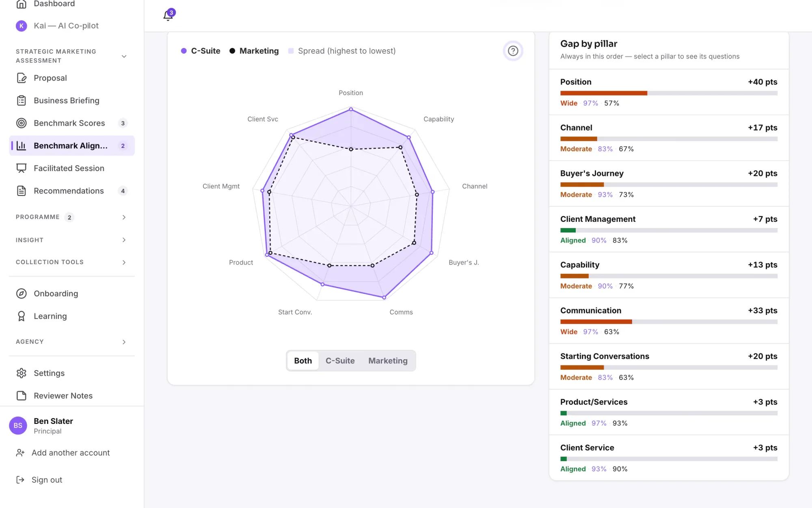812x508 pixels.
Task: Toggle the C-Suite legend series
Action: point(201,51)
